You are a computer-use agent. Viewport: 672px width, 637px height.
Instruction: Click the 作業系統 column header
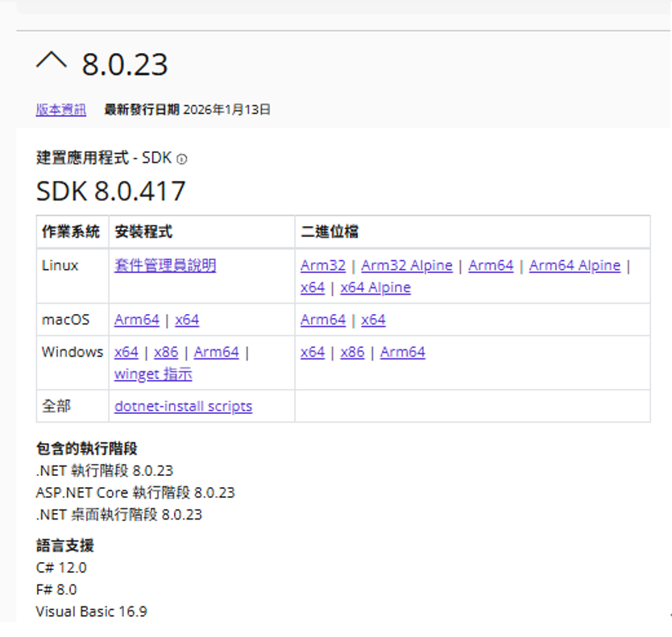[x=71, y=232]
